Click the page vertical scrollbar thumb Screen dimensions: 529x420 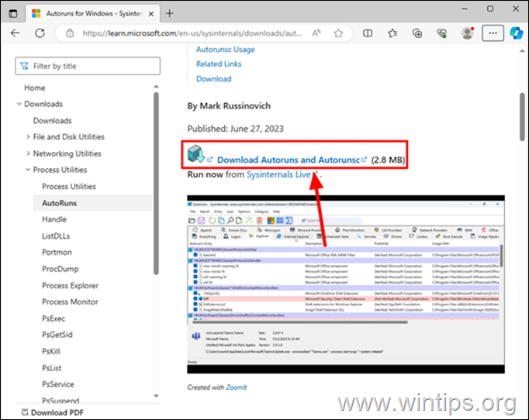(522, 117)
